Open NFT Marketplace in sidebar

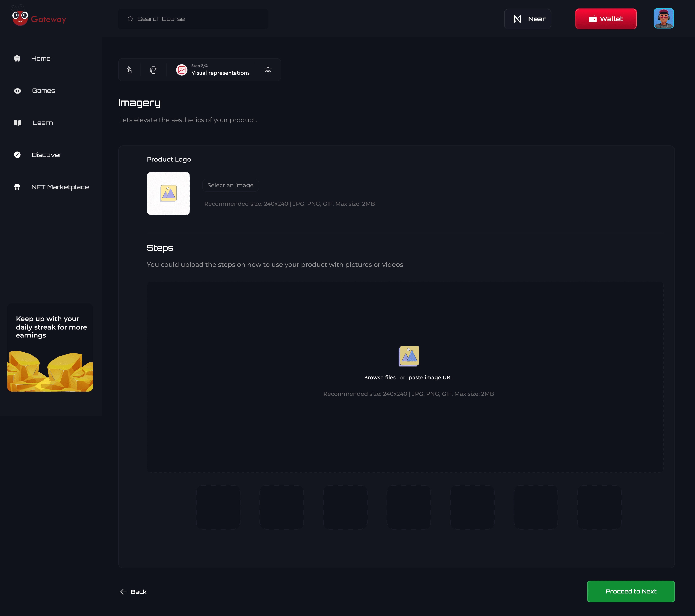[x=60, y=187]
